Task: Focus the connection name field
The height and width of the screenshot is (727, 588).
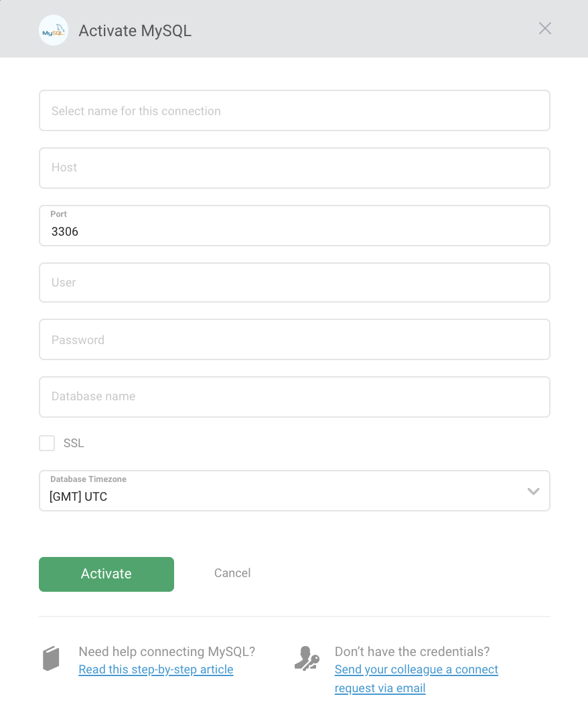Action: pos(295,111)
